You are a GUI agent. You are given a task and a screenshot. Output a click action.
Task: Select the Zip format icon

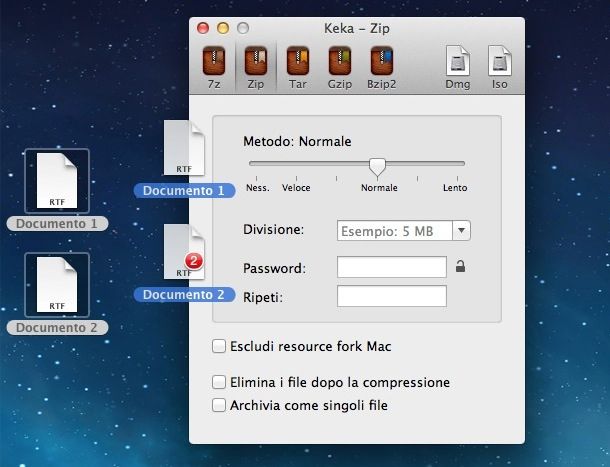click(x=256, y=61)
